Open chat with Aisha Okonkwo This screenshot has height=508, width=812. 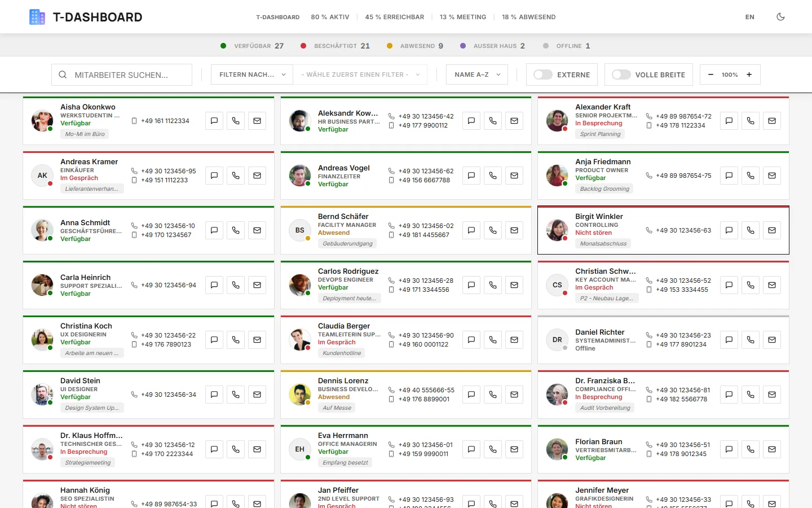tap(214, 121)
